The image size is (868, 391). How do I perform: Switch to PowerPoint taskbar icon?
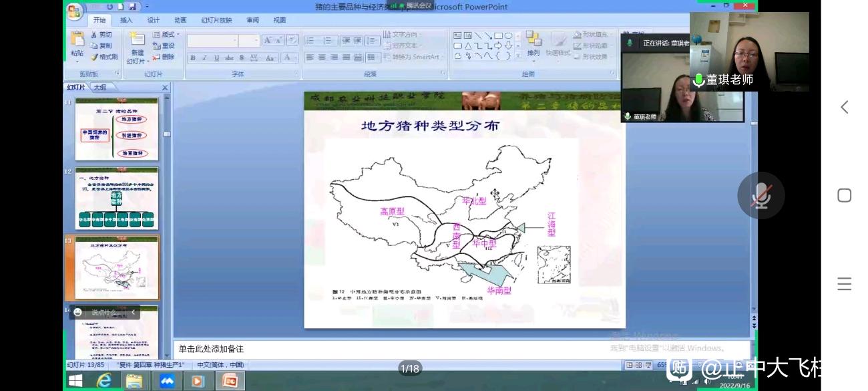click(230, 381)
